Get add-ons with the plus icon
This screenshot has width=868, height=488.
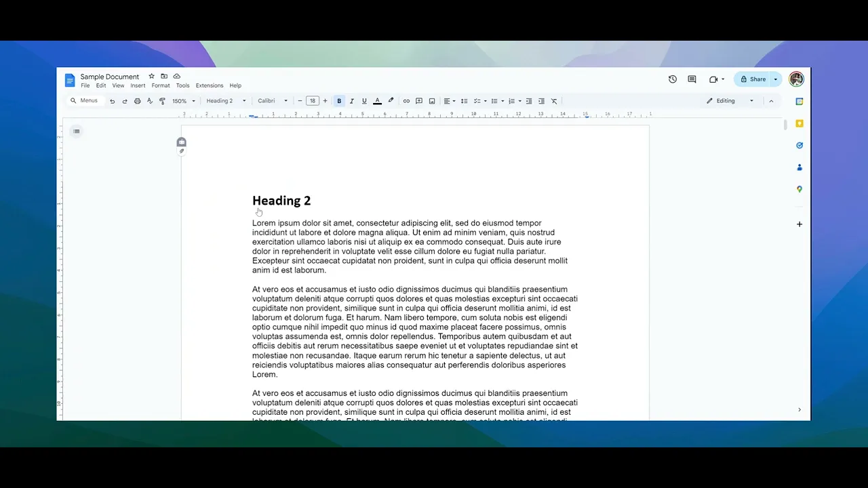pos(800,224)
